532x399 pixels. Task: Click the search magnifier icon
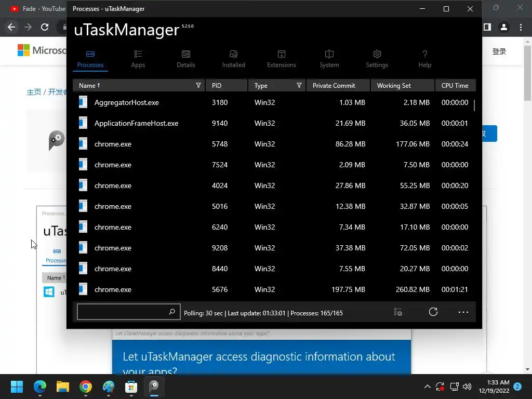pyautogui.click(x=172, y=312)
